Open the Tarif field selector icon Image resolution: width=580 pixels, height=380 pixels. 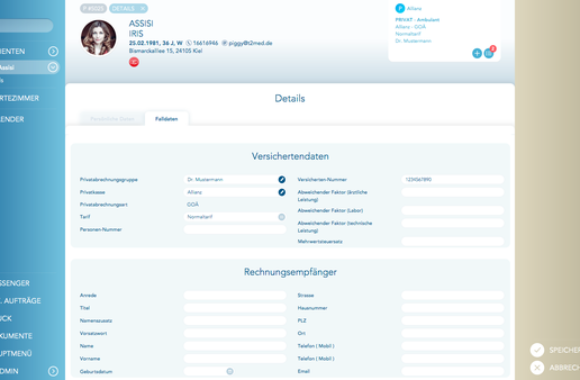281,217
